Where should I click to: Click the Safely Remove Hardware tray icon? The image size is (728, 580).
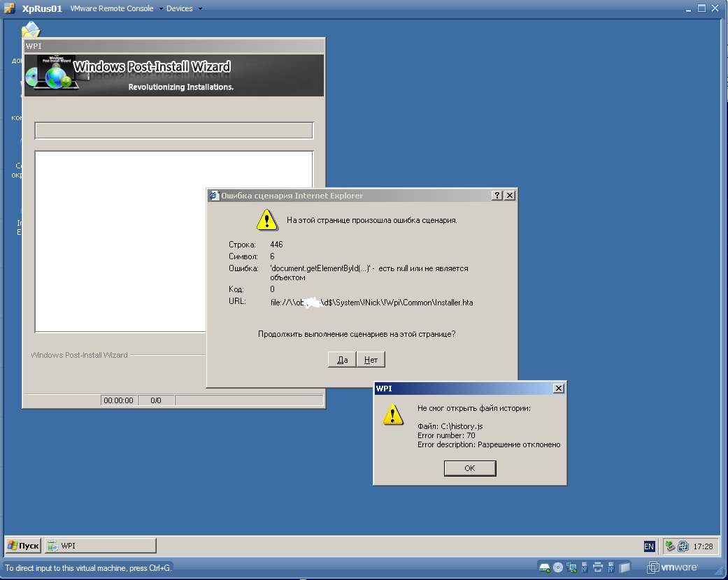(x=670, y=546)
